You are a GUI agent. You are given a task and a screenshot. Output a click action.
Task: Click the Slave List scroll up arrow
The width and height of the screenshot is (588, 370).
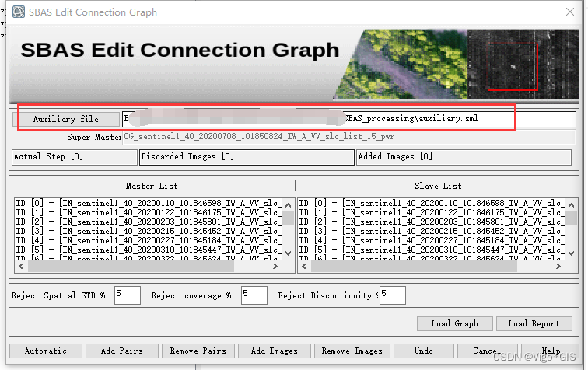click(571, 205)
